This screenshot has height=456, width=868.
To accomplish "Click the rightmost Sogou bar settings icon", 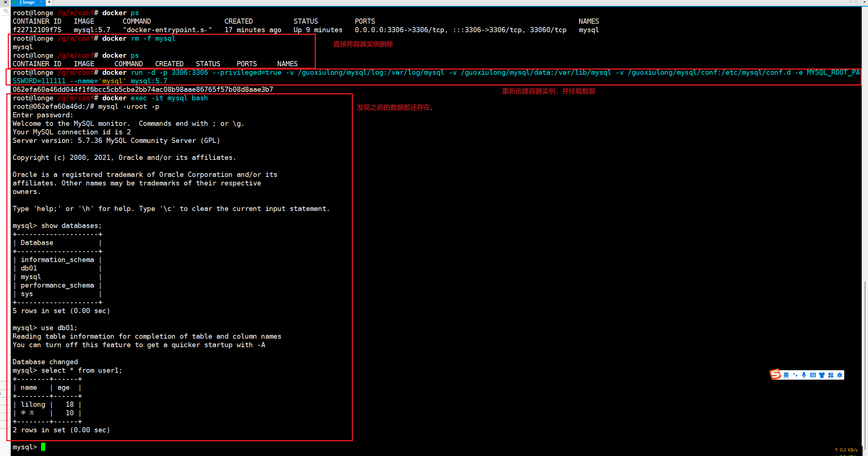I will click(839, 375).
